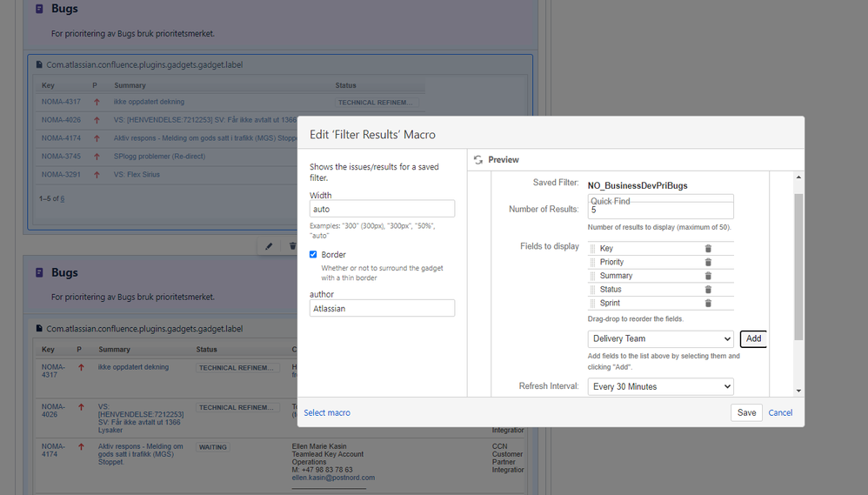Remove the Status field via trash icon

[707, 289]
